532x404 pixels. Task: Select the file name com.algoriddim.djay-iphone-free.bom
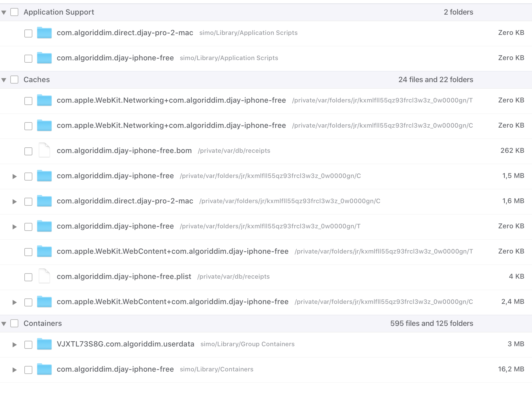[124, 150]
